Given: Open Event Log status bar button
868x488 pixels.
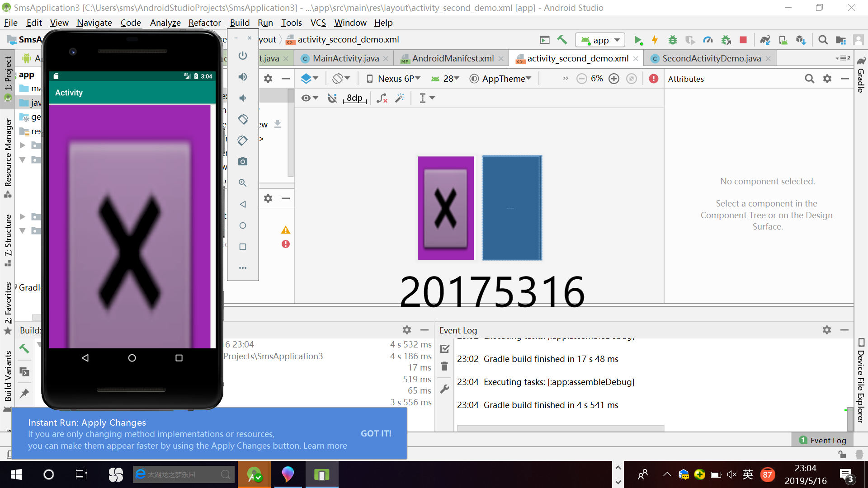Looking at the screenshot, I should pos(823,440).
